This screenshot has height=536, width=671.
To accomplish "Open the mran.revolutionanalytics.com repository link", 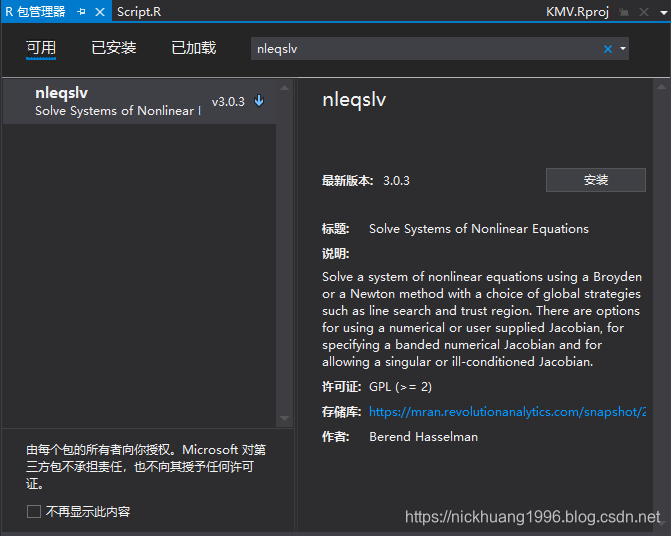I will [x=508, y=412].
